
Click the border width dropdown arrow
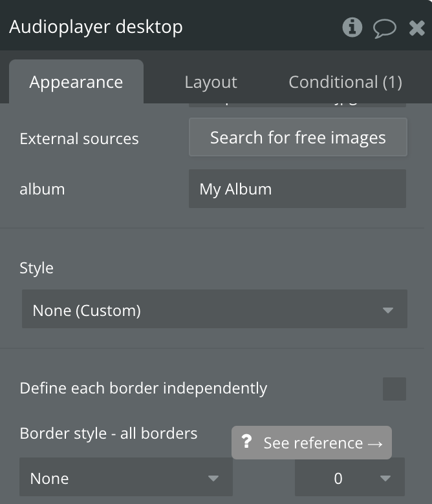(x=385, y=478)
